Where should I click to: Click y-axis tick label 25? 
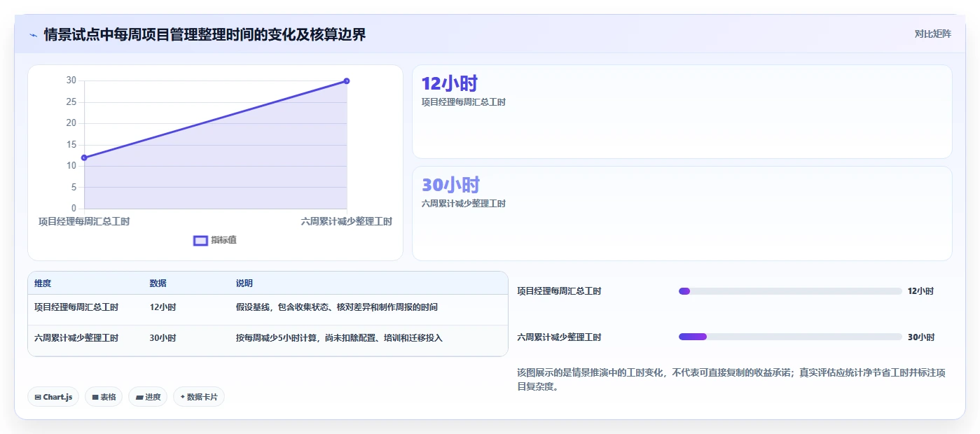[71, 102]
